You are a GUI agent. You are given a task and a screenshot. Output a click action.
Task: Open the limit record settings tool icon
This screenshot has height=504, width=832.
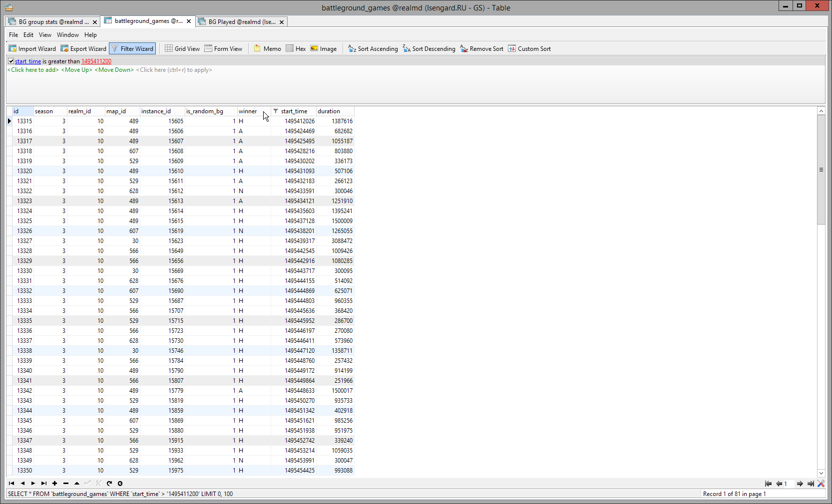click(x=821, y=484)
